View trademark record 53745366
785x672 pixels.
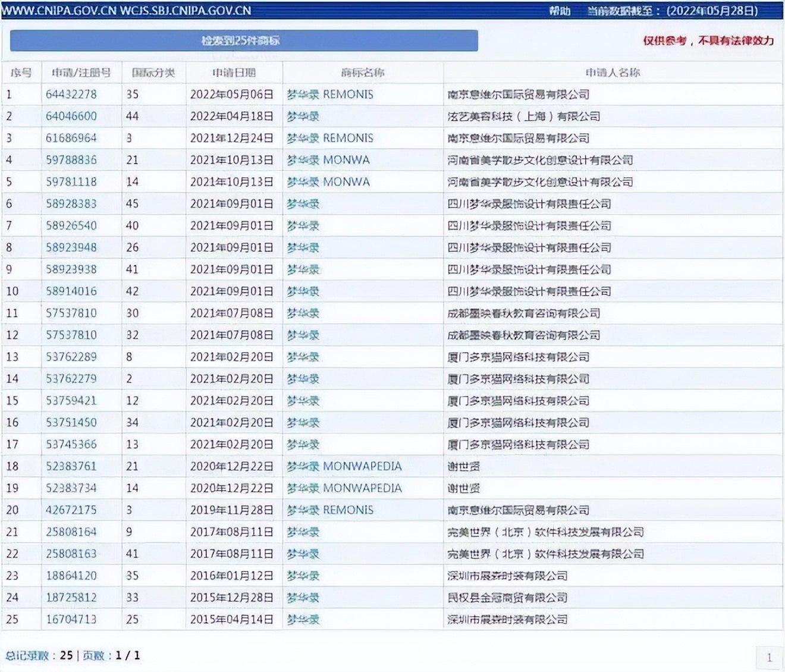pos(71,444)
